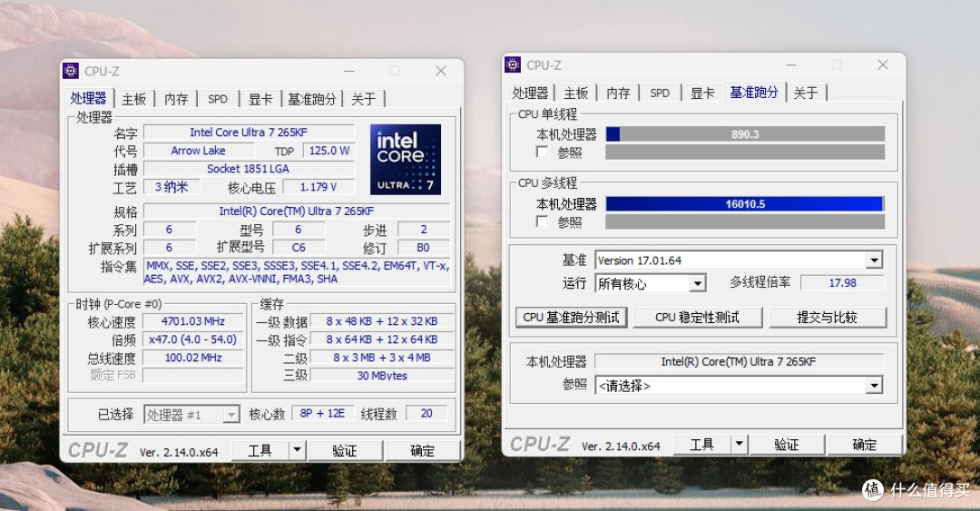Open the 已选择 处理器 #1 dropdown

[x=231, y=414]
